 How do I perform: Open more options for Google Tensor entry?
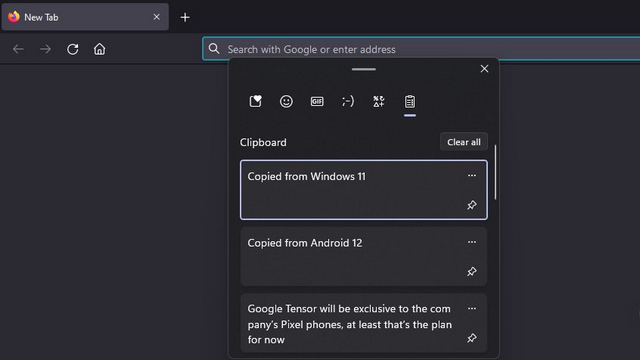pyautogui.click(x=472, y=309)
